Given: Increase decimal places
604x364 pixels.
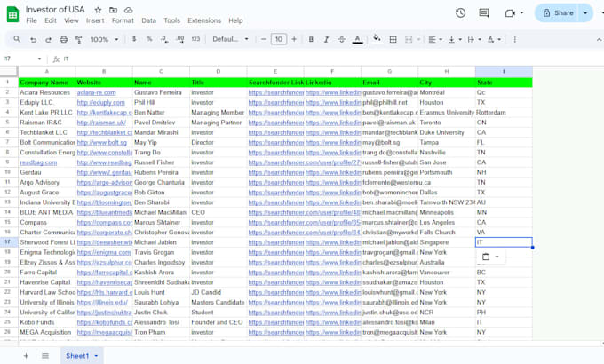Looking at the screenshot, I should [x=180, y=39].
